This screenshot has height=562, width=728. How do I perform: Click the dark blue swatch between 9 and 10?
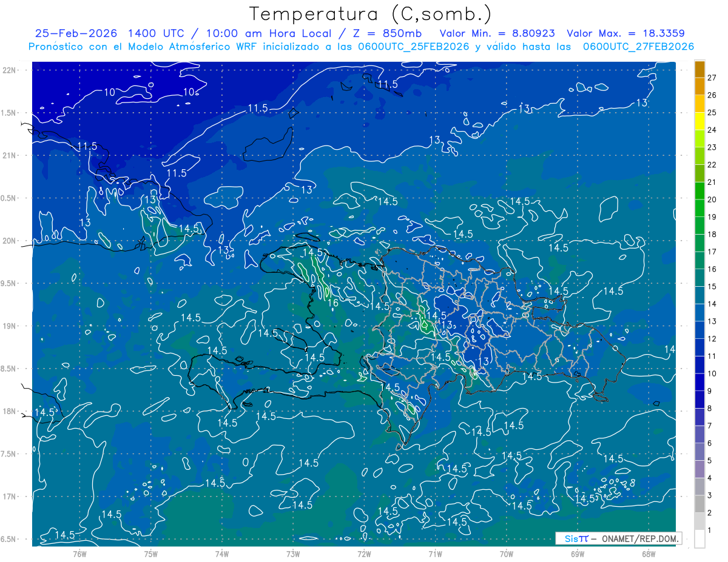click(699, 382)
